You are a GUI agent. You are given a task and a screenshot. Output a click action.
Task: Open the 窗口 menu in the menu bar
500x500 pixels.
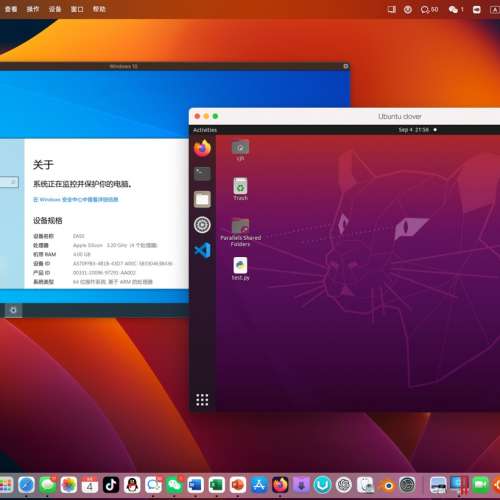pos(77,9)
